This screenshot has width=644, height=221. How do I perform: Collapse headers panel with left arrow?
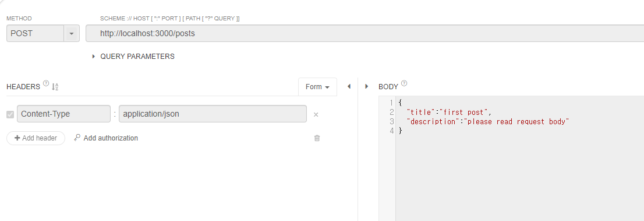pos(349,86)
